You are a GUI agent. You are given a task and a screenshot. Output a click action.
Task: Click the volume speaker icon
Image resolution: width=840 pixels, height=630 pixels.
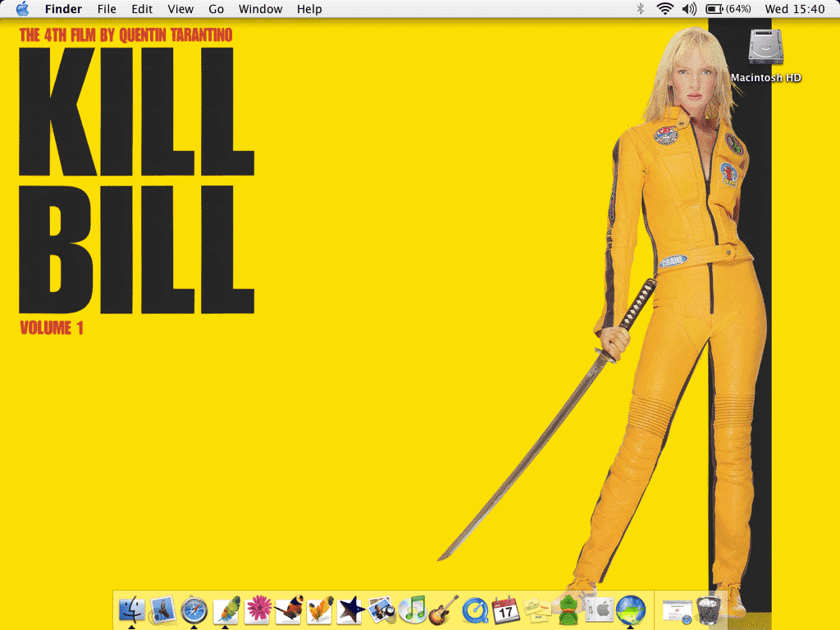tap(689, 8)
